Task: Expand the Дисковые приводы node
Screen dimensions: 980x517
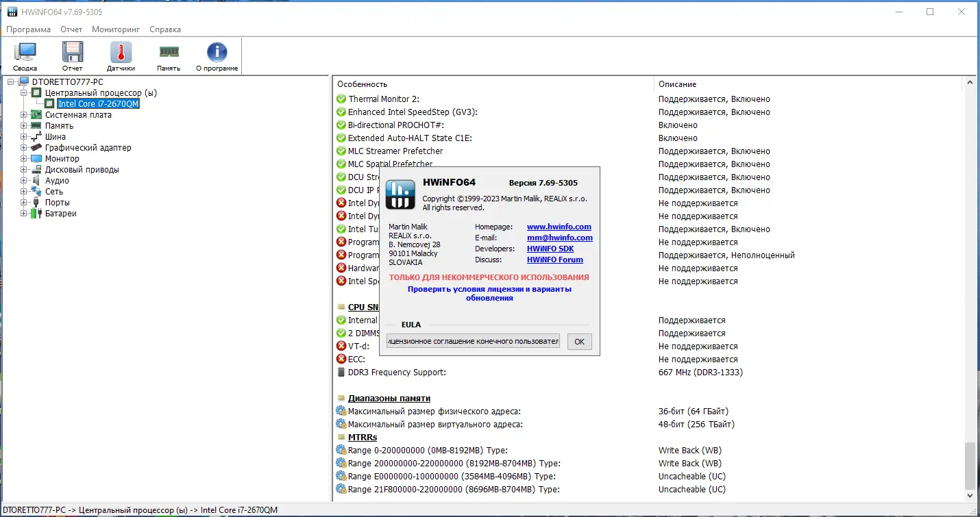Action: [24, 170]
